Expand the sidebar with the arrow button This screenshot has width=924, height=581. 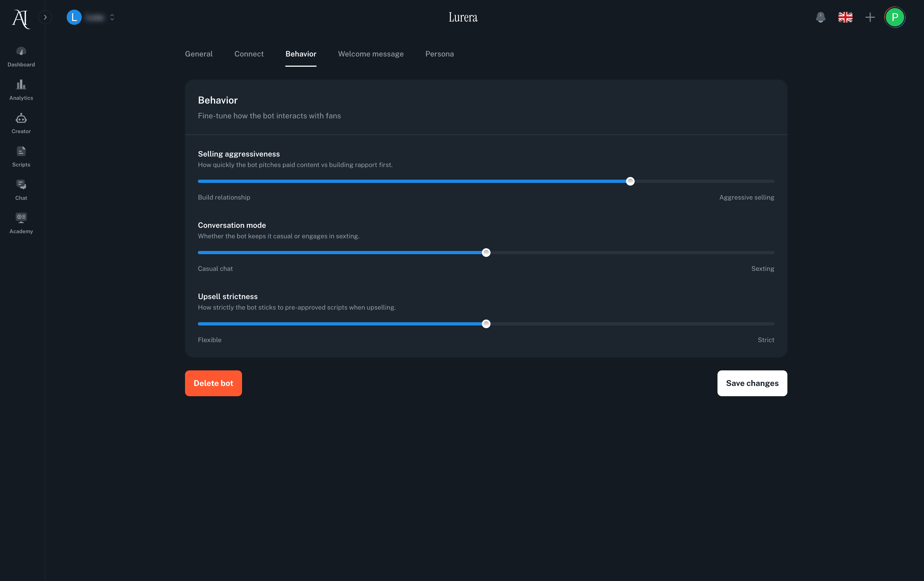point(45,17)
